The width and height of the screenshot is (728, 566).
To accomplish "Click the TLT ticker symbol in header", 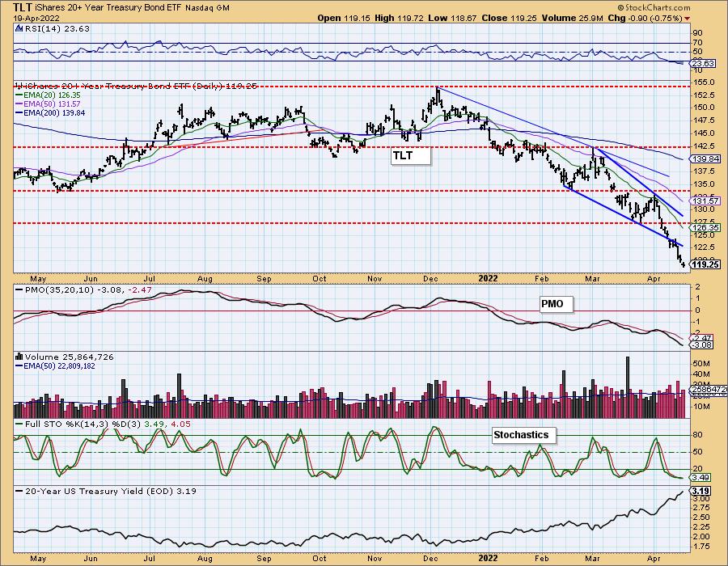I will pyautogui.click(x=23, y=7).
